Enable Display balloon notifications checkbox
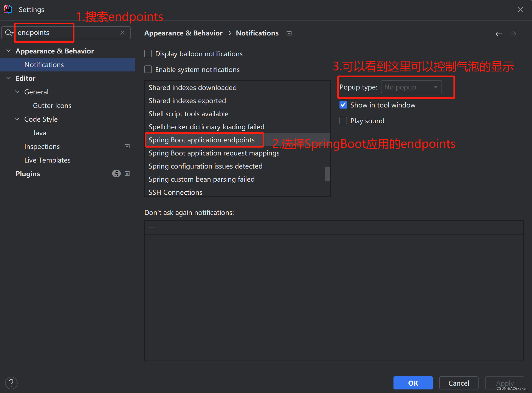The image size is (532, 393). (x=148, y=53)
